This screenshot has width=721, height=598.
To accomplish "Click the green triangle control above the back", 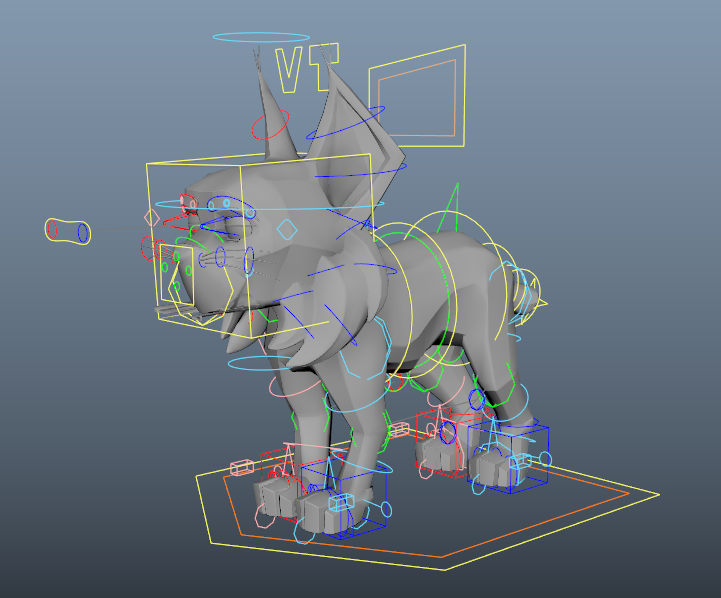I will (x=450, y=208).
